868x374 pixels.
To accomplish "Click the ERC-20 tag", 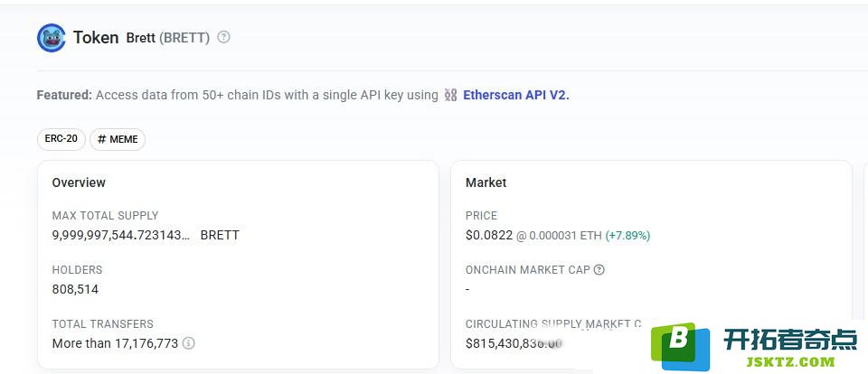I will click(x=61, y=139).
